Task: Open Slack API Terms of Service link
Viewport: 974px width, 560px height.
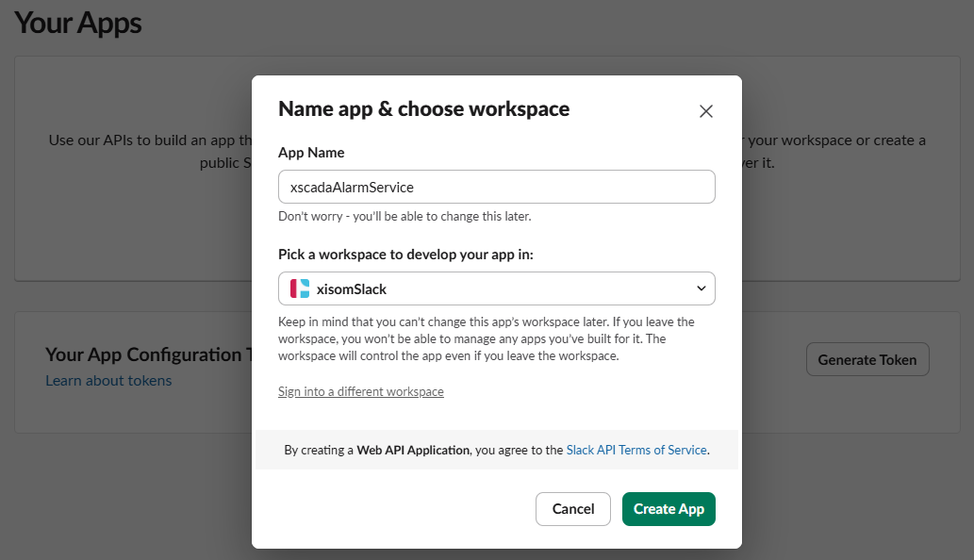Action: point(636,450)
